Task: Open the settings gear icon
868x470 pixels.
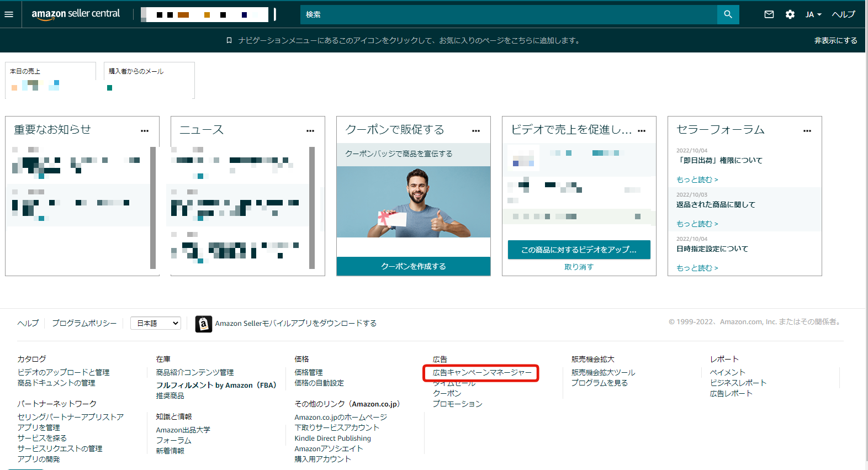Action: pos(790,14)
